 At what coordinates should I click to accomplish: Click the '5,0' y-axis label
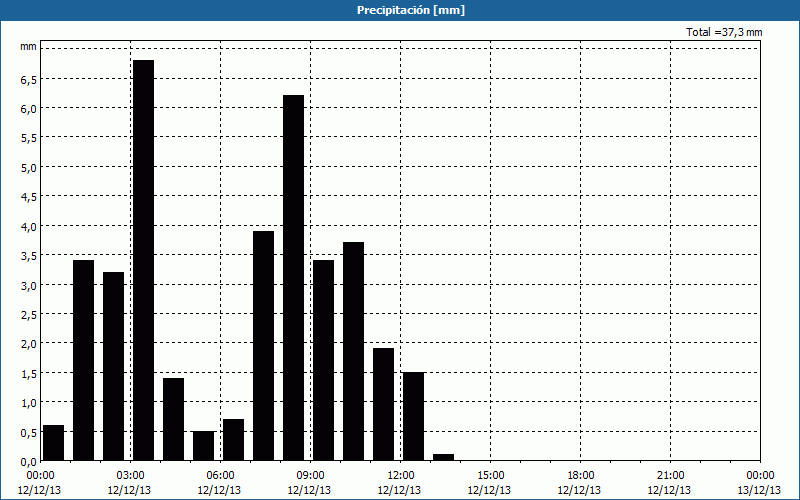(29, 168)
